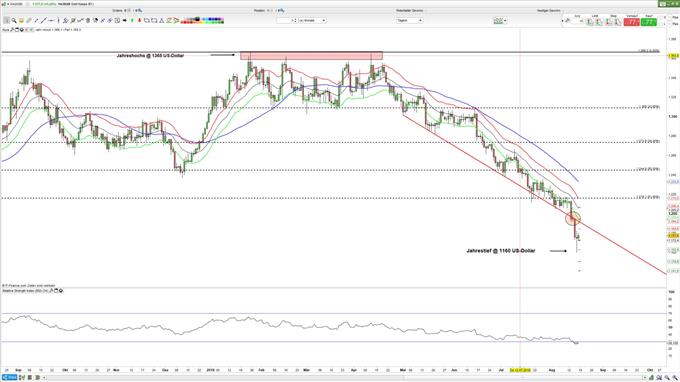
Task: Open RSI indicator settings wrench icon
Action: (x=51, y=291)
